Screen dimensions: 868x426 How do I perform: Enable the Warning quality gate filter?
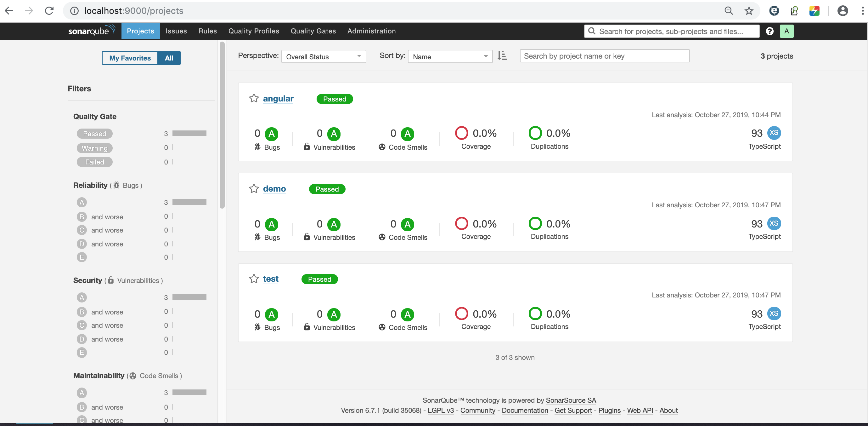click(94, 148)
